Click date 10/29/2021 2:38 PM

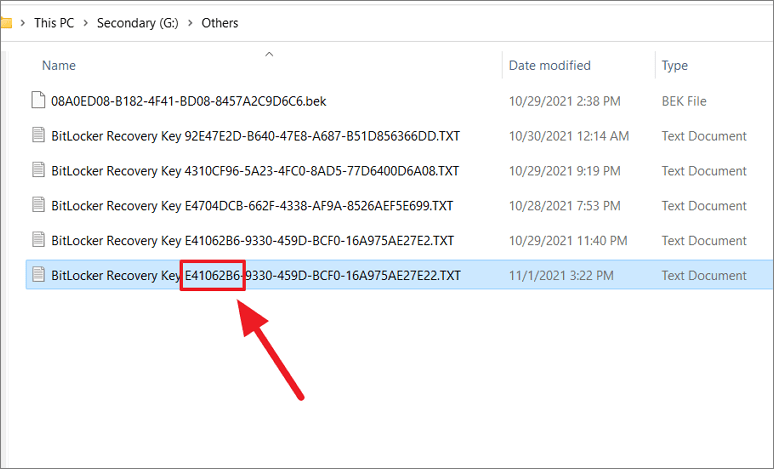564,101
